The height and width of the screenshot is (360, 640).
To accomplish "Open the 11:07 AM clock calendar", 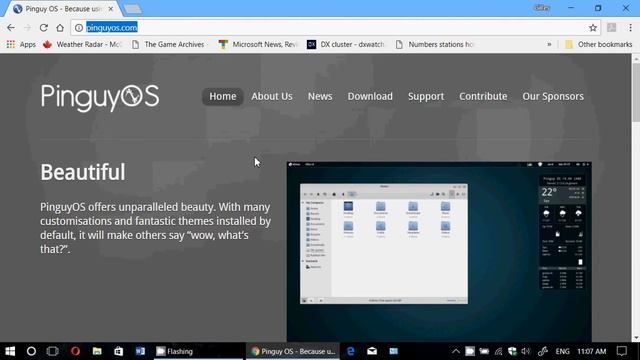I will (591, 351).
